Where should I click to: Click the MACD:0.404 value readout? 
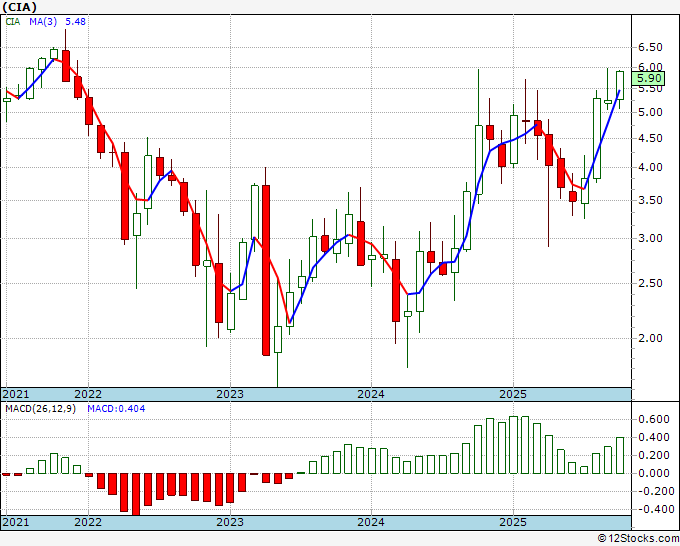coord(116,409)
